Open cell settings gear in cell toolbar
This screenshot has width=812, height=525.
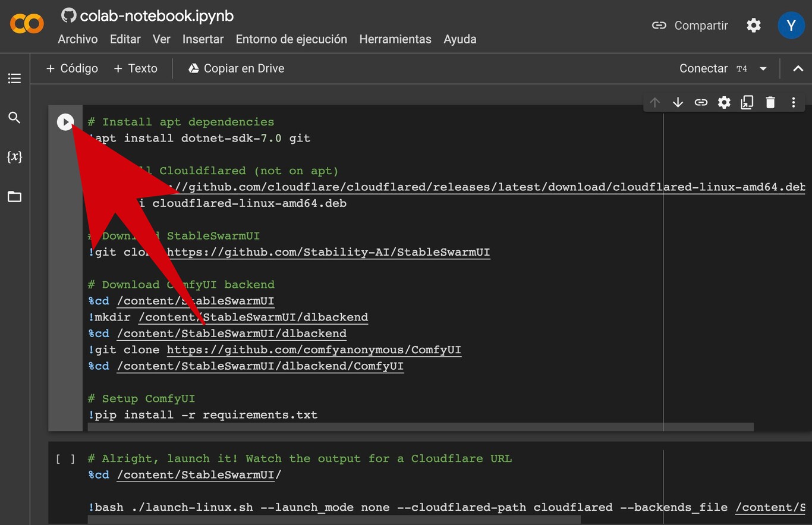[x=724, y=102]
